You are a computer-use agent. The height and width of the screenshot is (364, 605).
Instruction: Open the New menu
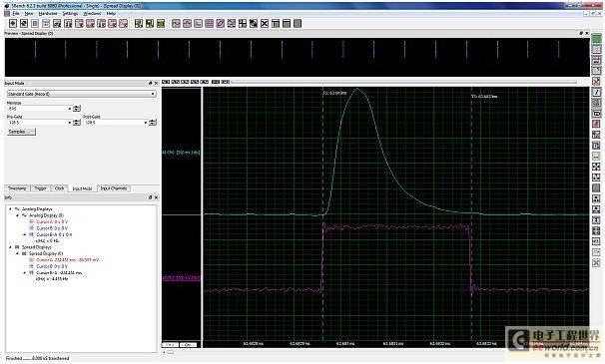(29, 14)
